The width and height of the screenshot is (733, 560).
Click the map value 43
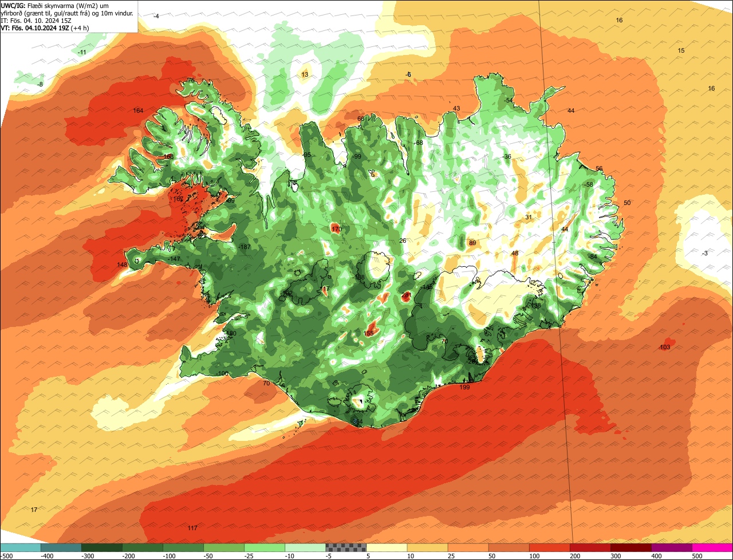tap(456, 109)
